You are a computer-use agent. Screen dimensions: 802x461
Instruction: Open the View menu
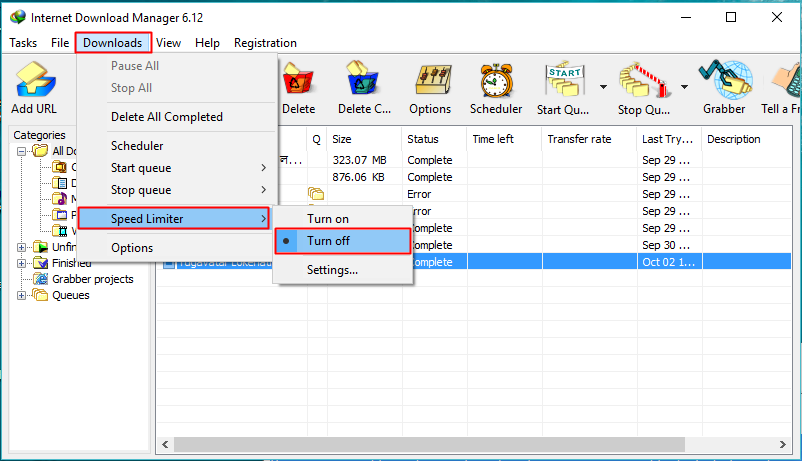click(168, 43)
